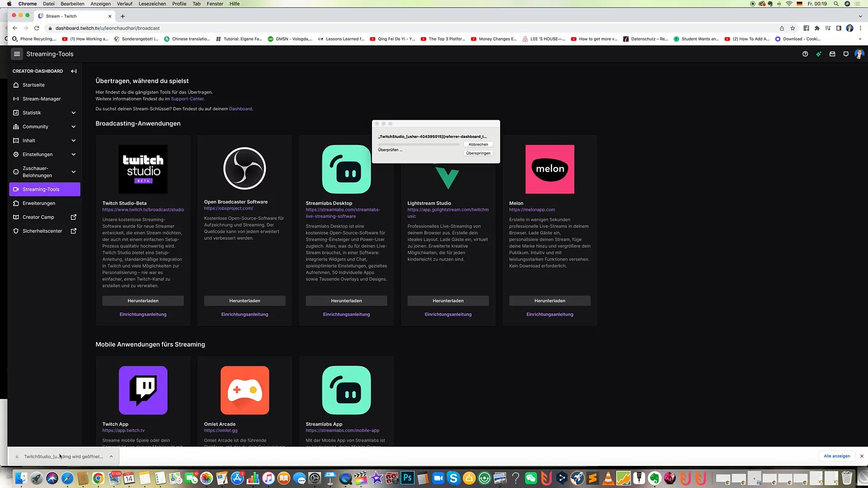Open the TwitchStudio download item chevron
The height and width of the screenshot is (488, 868).
pos(111,456)
